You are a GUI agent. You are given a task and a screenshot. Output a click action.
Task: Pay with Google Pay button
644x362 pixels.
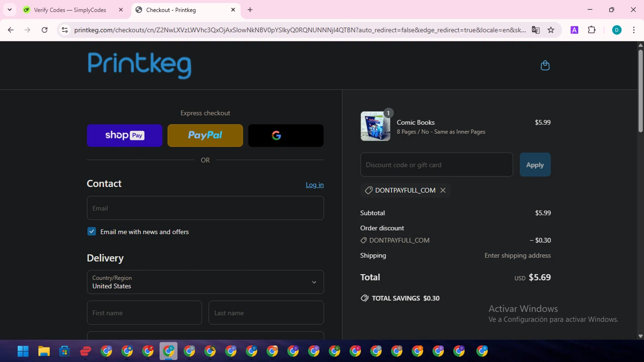click(286, 135)
